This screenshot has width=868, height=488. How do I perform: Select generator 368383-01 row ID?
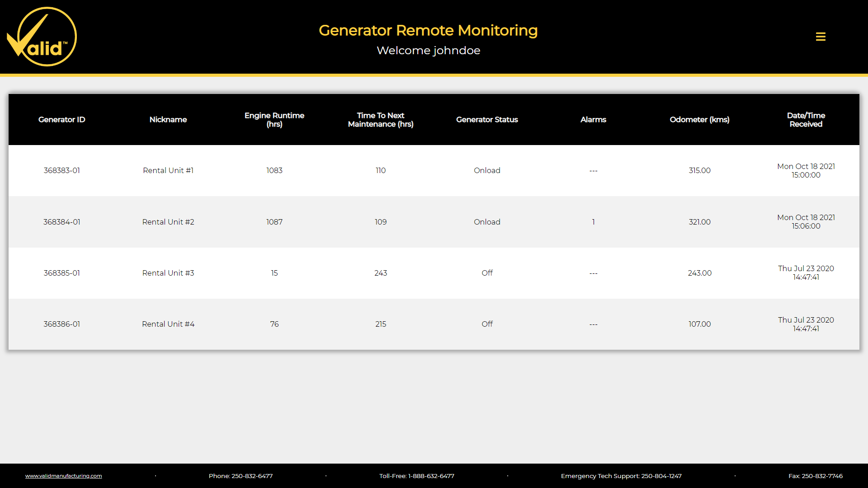pyautogui.click(x=61, y=170)
